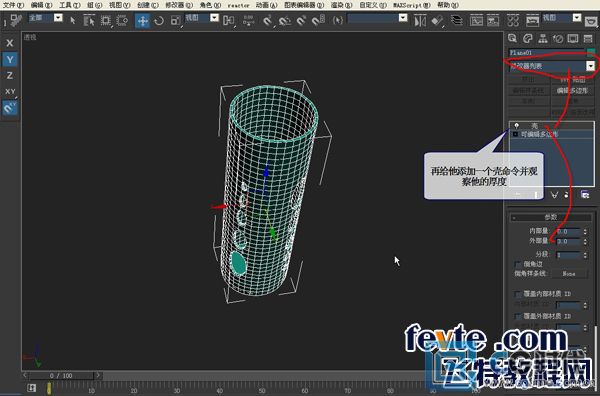Open the MAXScript menu

(412, 5)
